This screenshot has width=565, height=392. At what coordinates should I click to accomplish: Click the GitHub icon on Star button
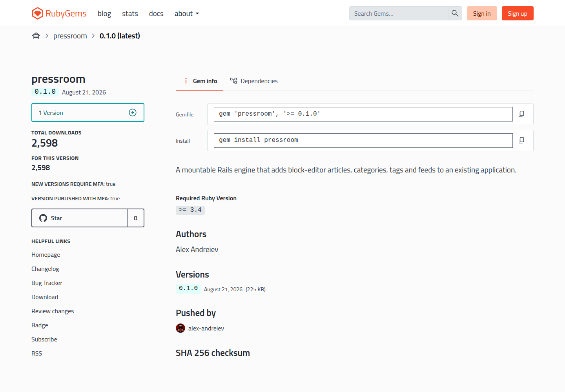click(43, 218)
